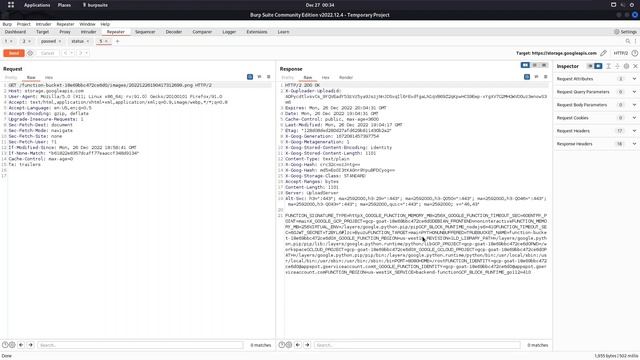Screen dimensions: 640x360
Task: Expand Request Body Parameters section
Action: pyautogui.click(x=596, y=105)
